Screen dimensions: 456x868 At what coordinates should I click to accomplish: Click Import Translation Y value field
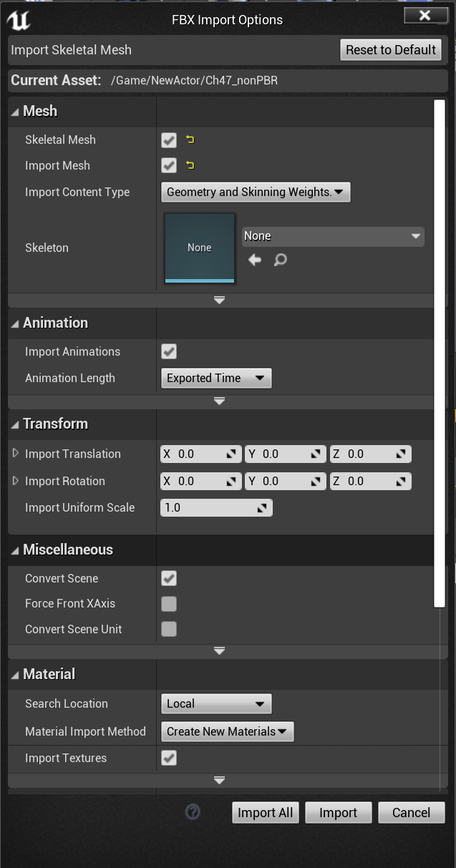pos(286,454)
